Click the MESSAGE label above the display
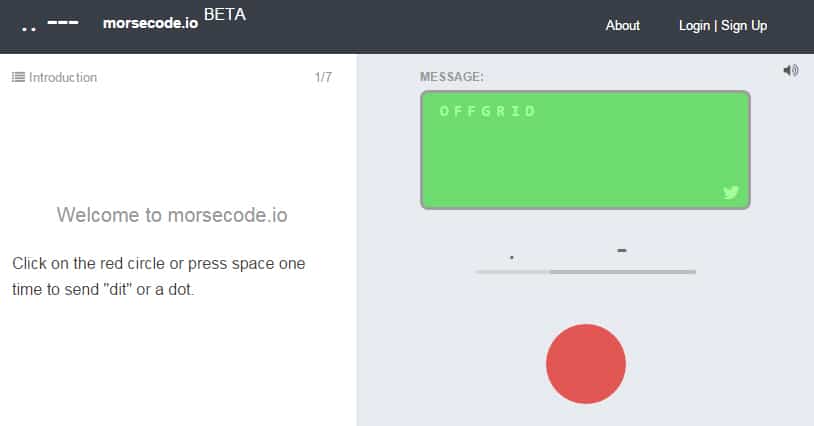Image resolution: width=814 pixels, height=426 pixels. pyautogui.click(x=452, y=76)
